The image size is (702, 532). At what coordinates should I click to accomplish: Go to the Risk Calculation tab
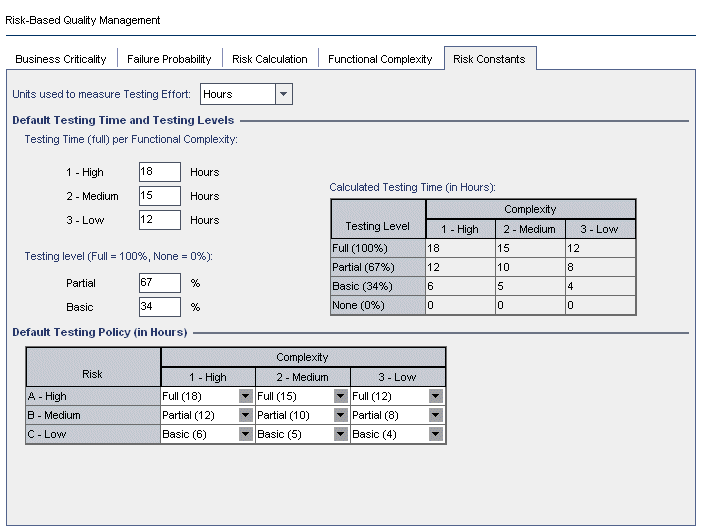[270, 59]
